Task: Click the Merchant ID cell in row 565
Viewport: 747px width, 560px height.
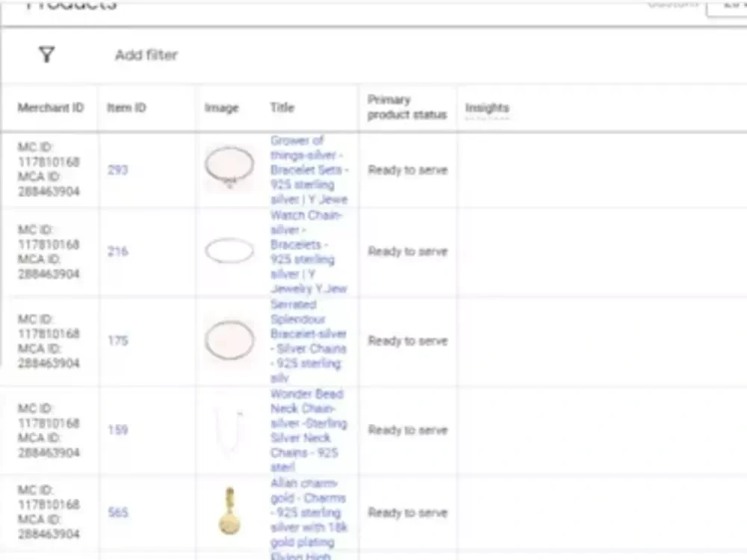Action: pos(49,512)
